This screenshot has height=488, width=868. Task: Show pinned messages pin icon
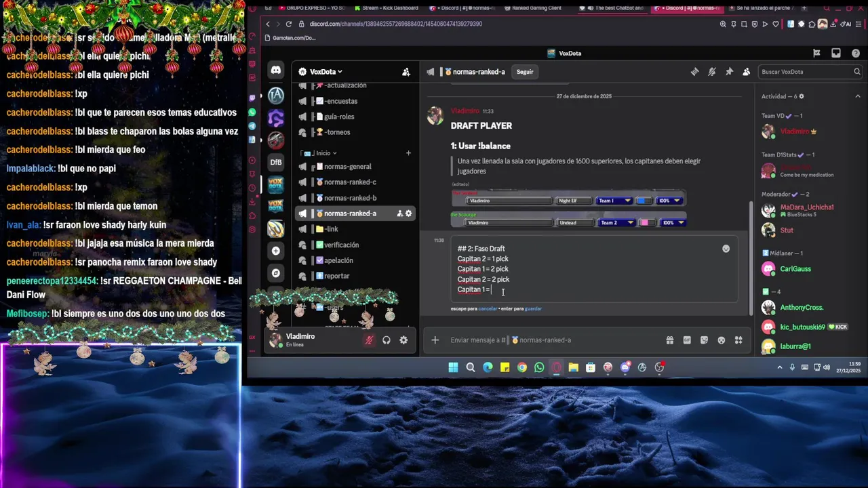(729, 72)
